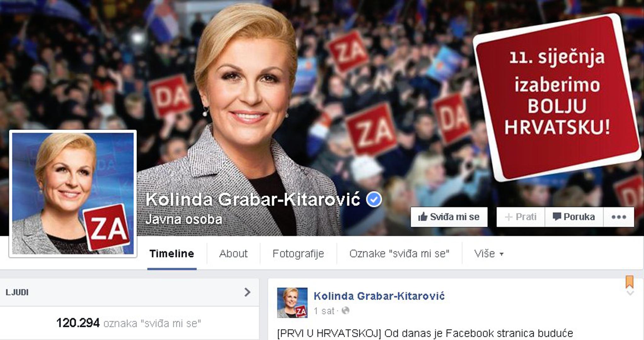
Task: Open the post author name link
Action: point(379,296)
